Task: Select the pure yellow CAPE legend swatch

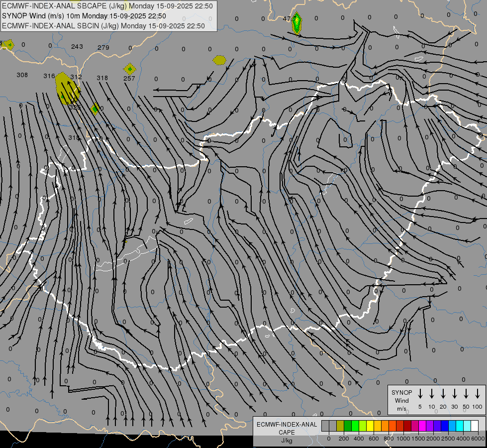Action: click(370, 426)
